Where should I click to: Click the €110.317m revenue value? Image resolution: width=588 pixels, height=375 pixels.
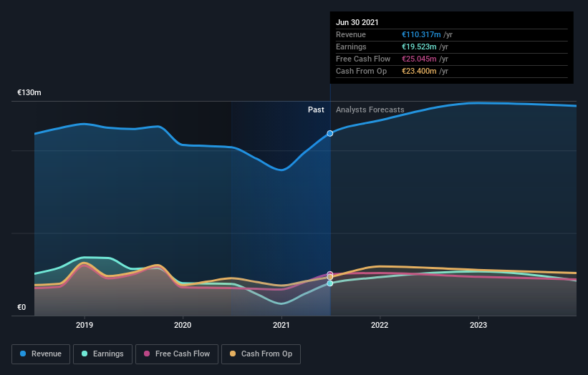coord(421,34)
